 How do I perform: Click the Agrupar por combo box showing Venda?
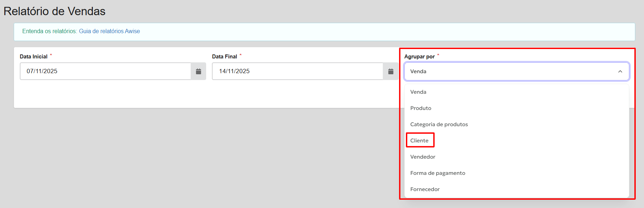point(511,71)
